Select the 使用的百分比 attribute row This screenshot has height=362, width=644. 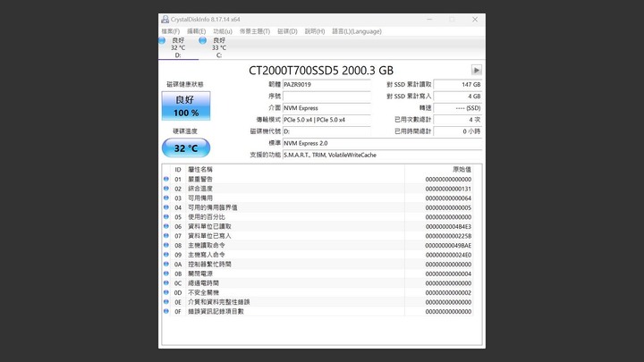[318, 217]
